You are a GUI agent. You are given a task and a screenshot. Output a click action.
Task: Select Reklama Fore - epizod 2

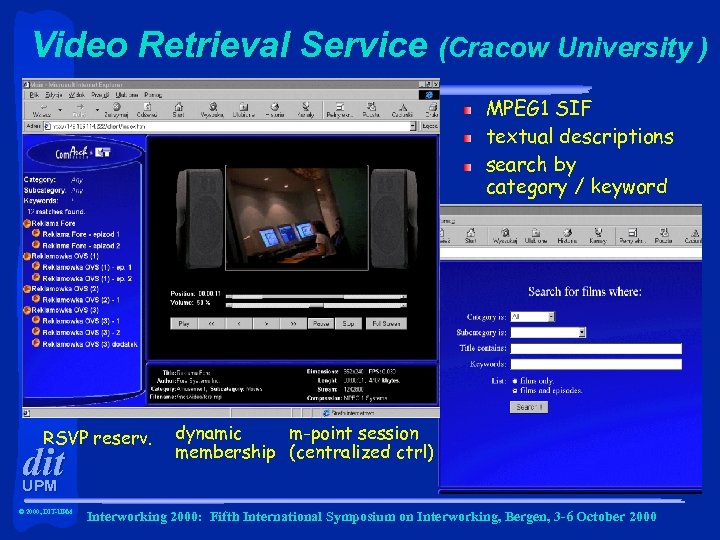76,246
